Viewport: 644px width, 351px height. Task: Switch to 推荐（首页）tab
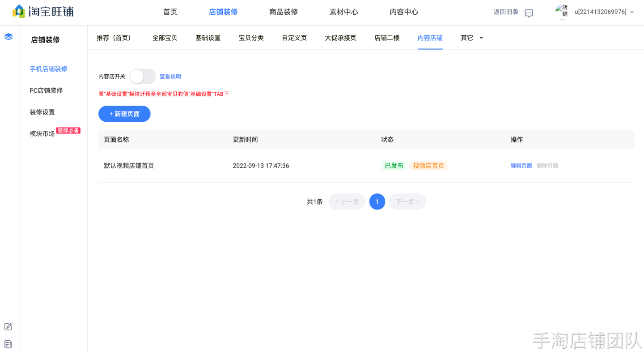pyautogui.click(x=115, y=38)
